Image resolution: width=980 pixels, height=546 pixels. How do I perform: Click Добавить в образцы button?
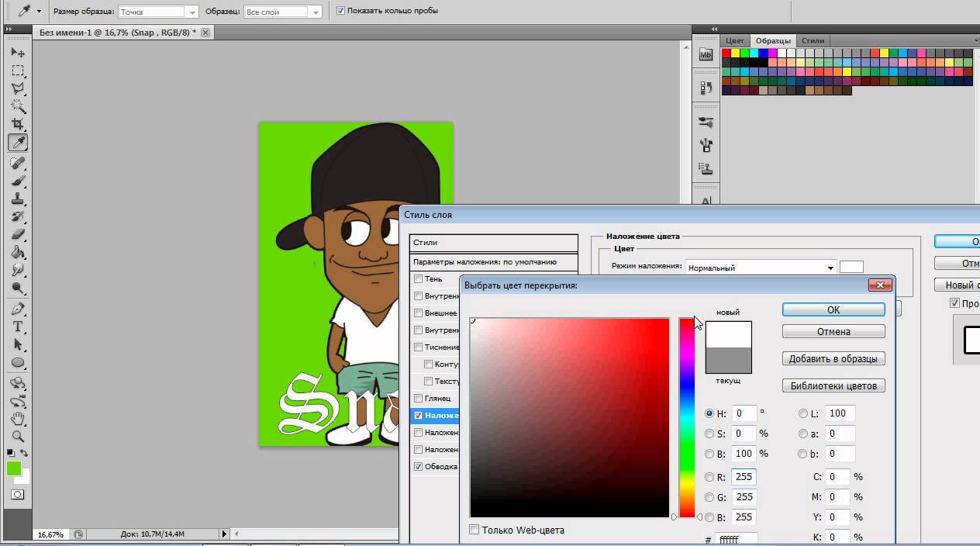[x=833, y=359]
